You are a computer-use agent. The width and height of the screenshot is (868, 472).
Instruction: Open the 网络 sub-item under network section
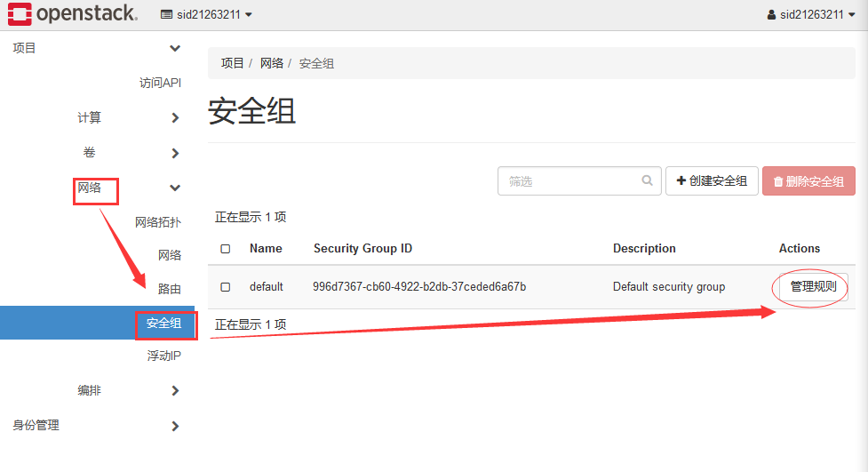(170, 255)
